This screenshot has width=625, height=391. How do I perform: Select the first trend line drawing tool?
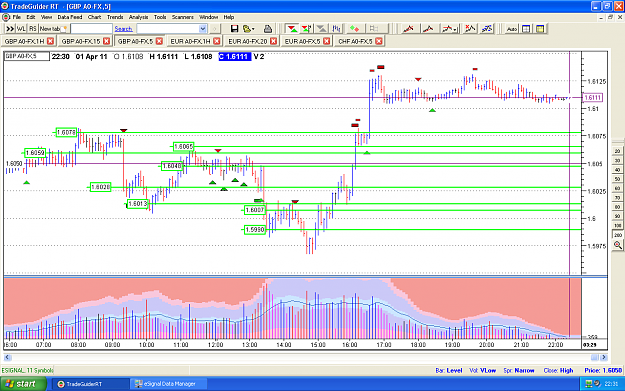(x=409, y=29)
